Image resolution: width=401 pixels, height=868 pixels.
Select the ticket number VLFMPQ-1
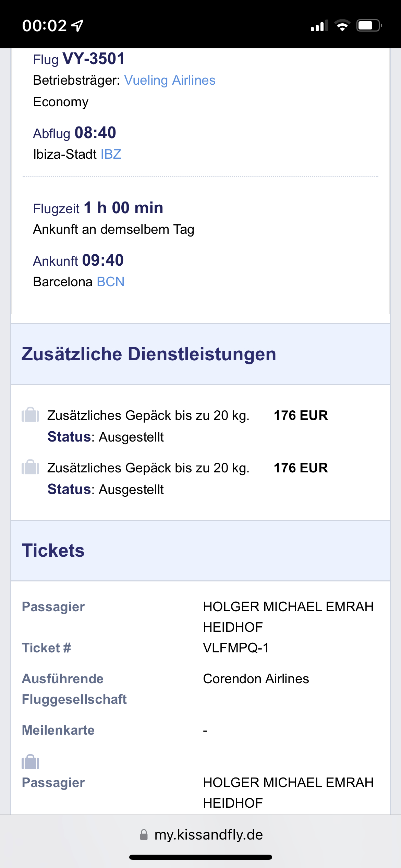click(236, 648)
